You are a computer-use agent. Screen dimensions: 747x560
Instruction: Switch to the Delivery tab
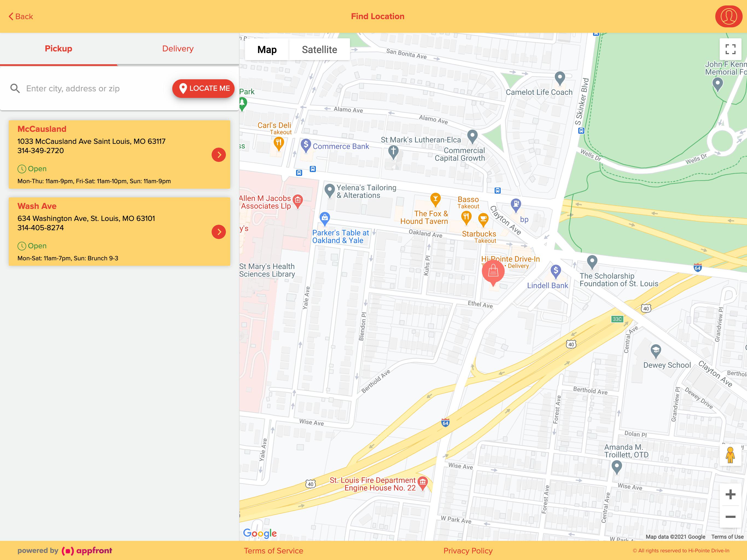[x=178, y=49]
